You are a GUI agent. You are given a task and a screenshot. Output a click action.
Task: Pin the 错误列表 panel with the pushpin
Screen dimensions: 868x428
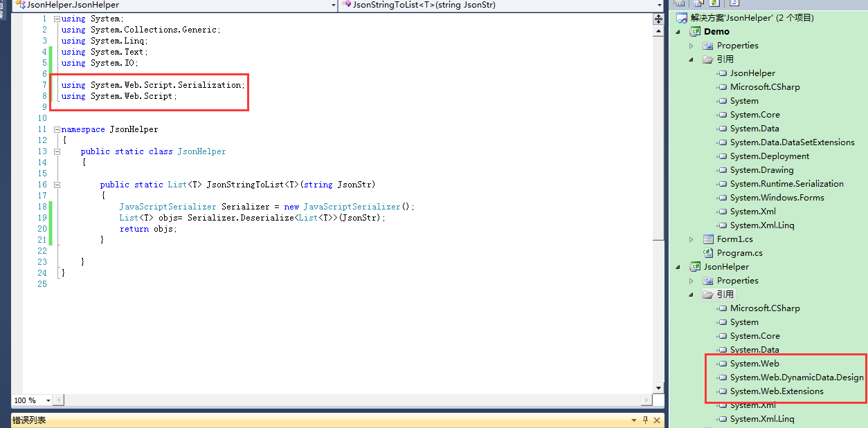coord(645,420)
